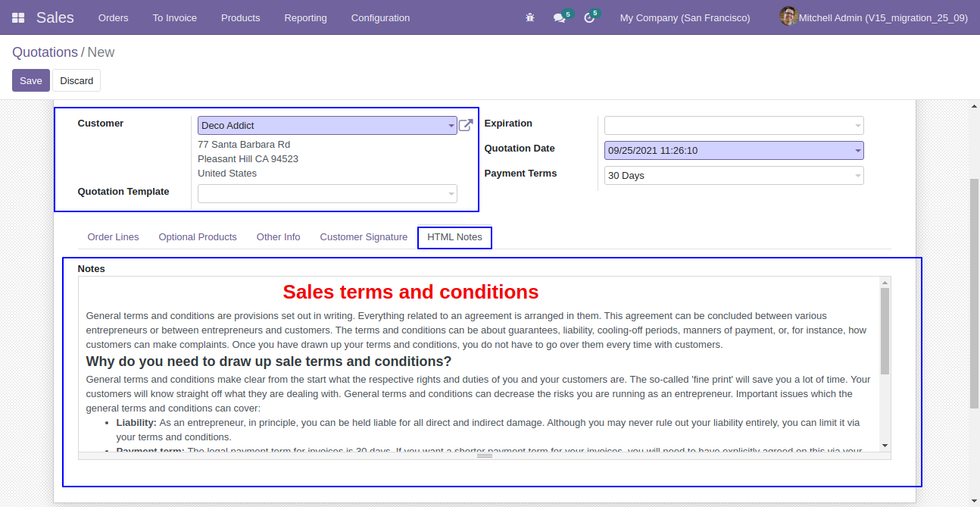Open the Expiration date picker field

click(734, 125)
